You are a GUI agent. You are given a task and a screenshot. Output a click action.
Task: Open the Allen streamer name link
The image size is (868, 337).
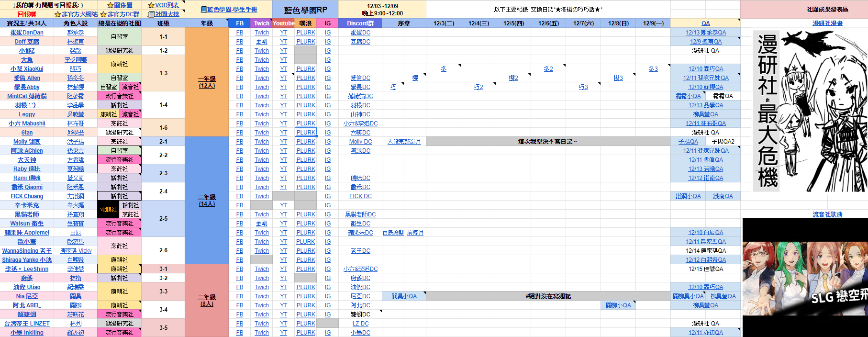[27, 78]
